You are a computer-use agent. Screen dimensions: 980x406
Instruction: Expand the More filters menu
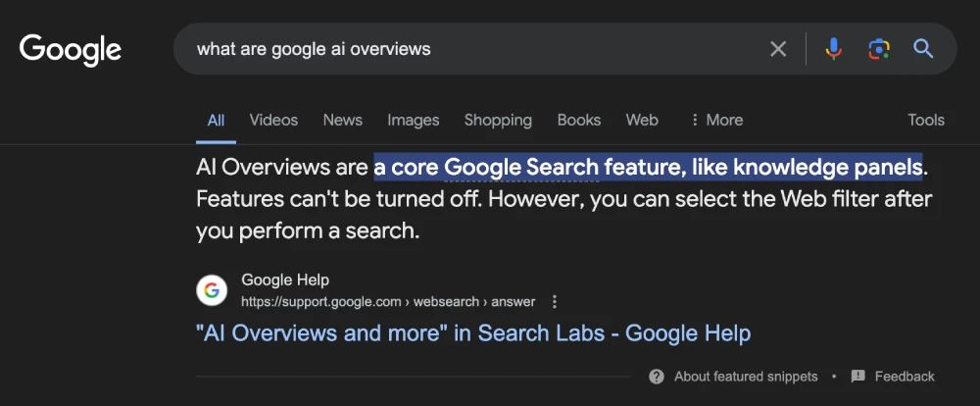pos(715,120)
